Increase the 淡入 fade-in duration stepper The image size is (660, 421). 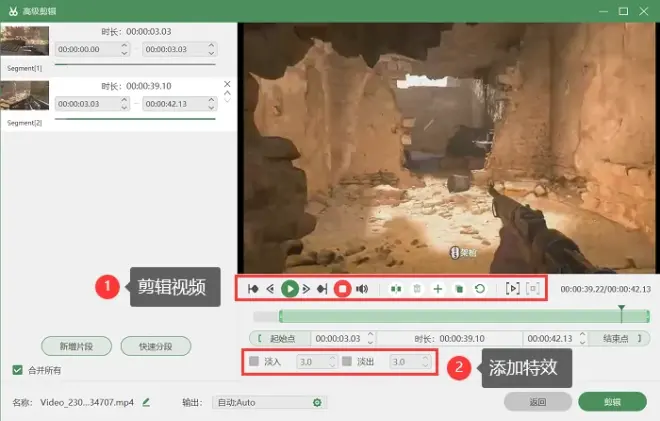332,358
